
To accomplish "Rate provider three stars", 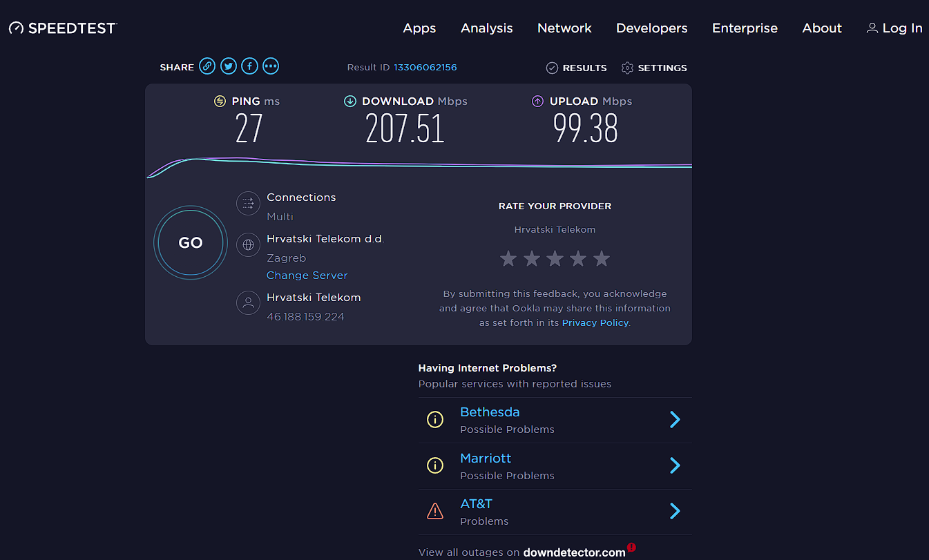I will [x=555, y=259].
